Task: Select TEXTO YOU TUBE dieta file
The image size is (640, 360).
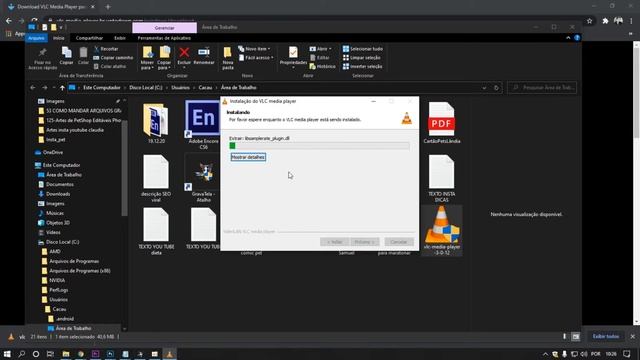Action: tap(156, 231)
